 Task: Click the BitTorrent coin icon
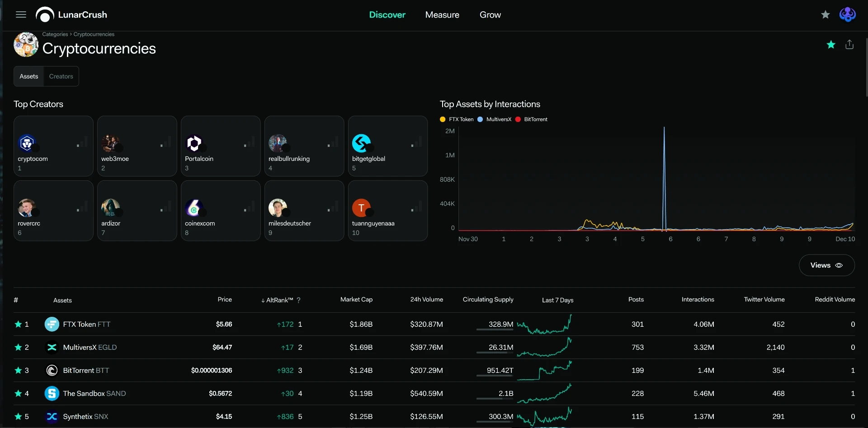[52, 370]
